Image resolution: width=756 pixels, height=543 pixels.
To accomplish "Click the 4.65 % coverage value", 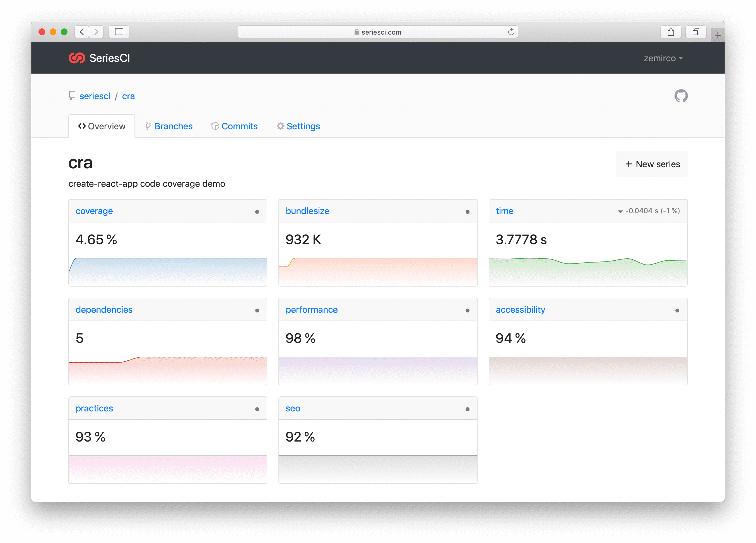I will click(96, 239).
